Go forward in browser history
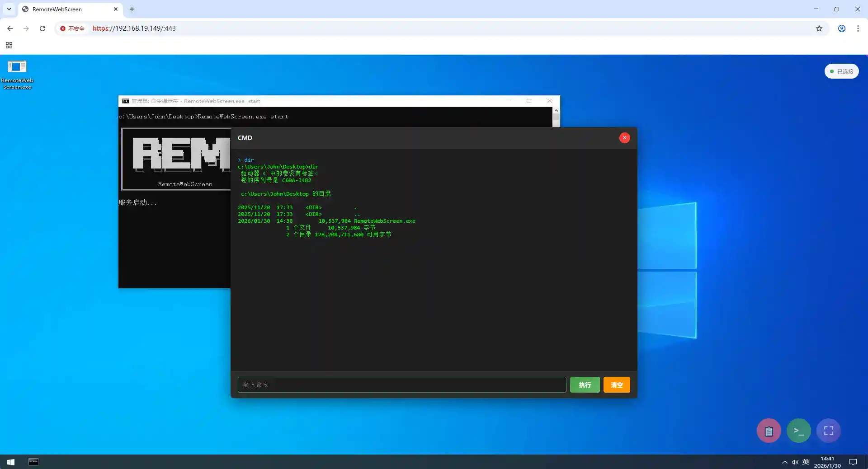This screenshot has height=469, width=868. (x=26, y=28)
